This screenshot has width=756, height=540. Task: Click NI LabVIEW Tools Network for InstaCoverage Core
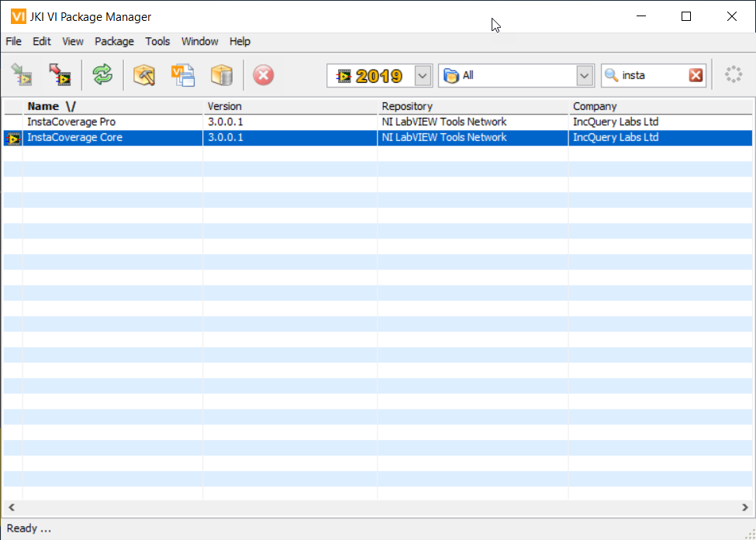point(444,137)
